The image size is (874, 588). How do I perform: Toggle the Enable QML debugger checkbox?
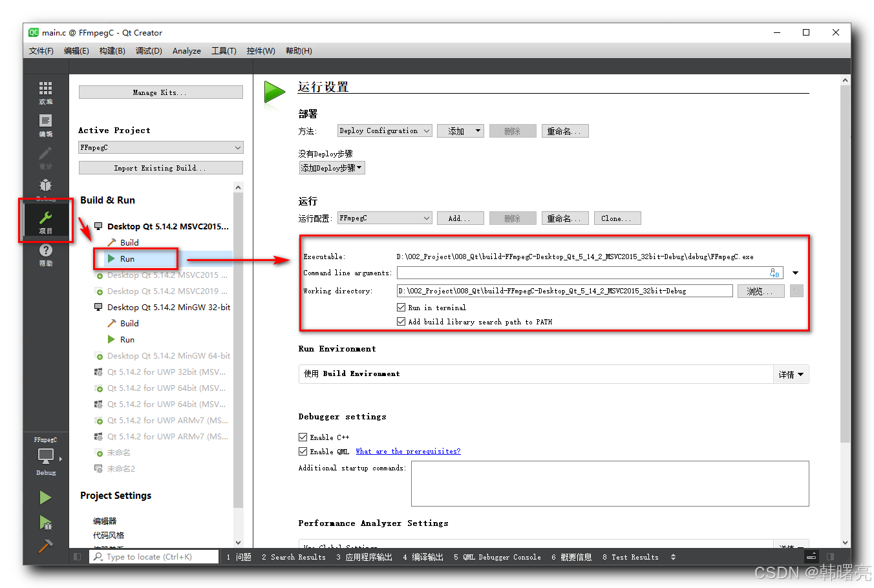(303, 452)
